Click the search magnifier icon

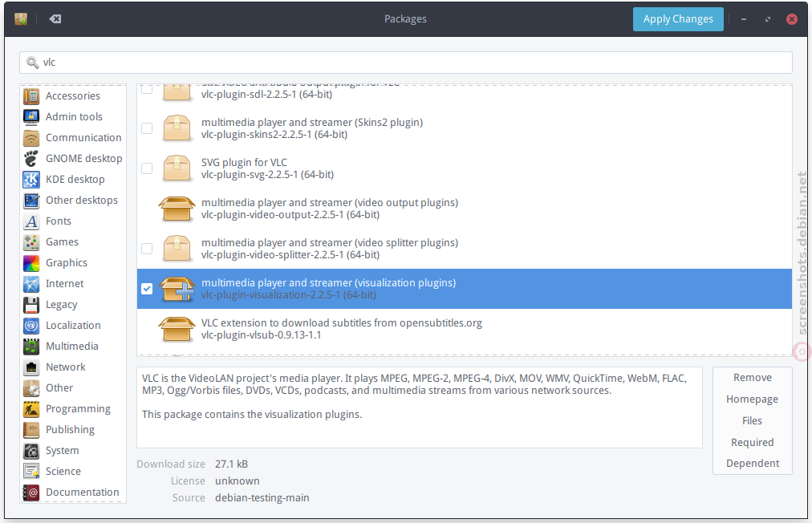pyautogui.click(x=32, y=63)
